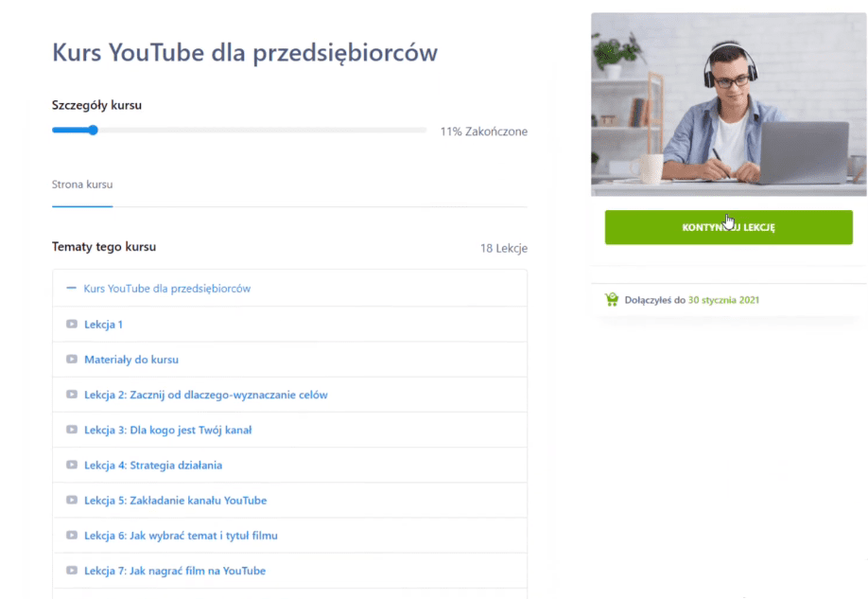
Task: Open Lekcja 4: Strategia działania
Action: pos(153,466)
